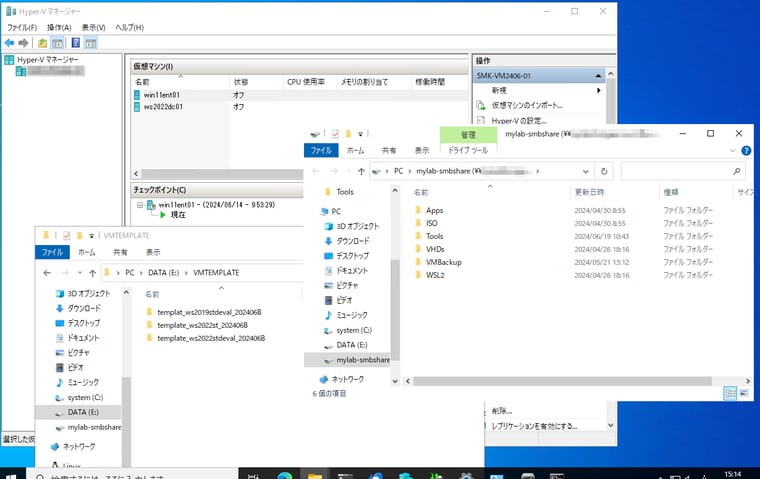This screenshot has width=760, height=479.
Task: Select ネットワーク in mylab-smbshare navigation pane
Action: 347,379
